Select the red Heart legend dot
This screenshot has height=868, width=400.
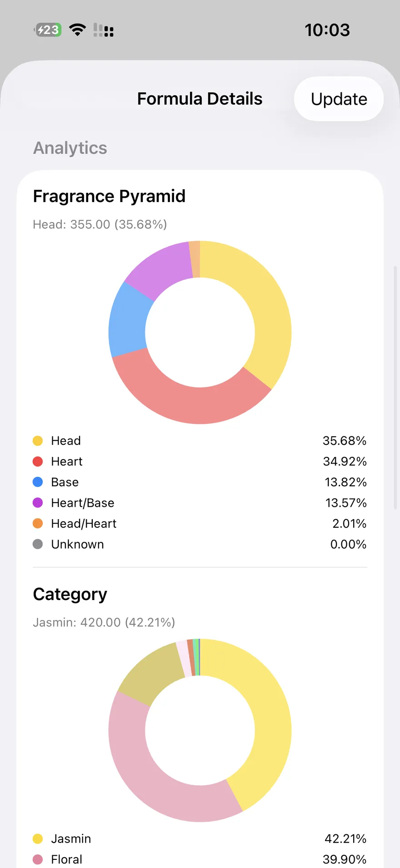pos(38,462)
